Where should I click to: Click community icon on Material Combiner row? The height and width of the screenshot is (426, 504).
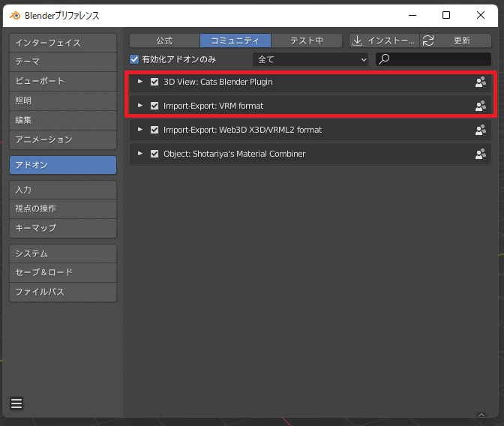click(481, 154)
